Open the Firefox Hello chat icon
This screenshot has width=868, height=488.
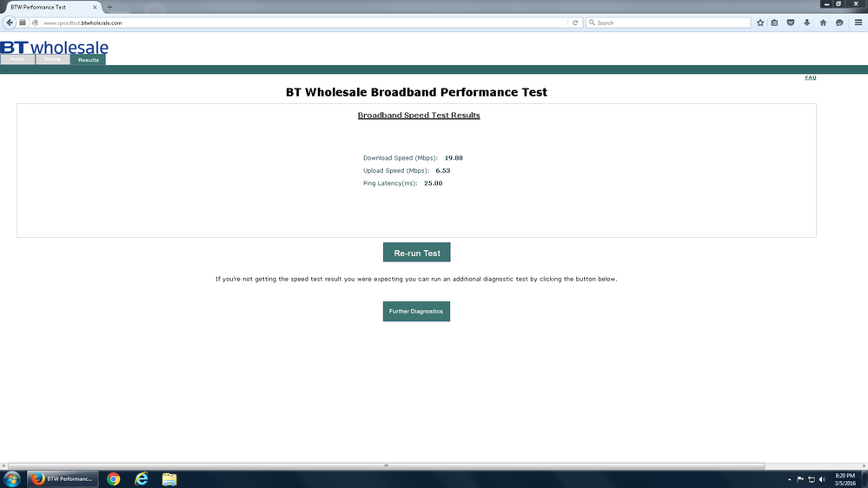point(839,23)
